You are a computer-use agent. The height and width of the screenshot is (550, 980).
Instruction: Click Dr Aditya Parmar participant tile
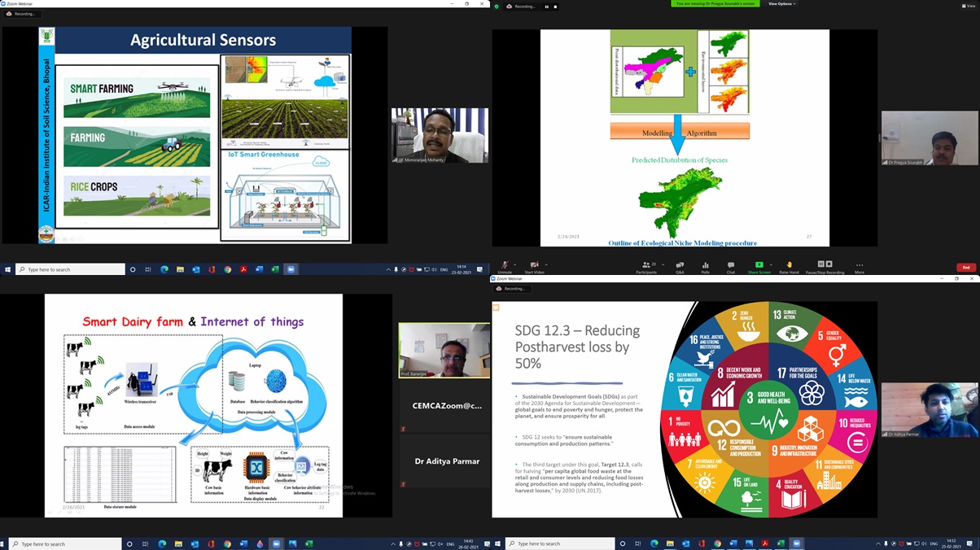pyautogui.click(x=447, y=461)
